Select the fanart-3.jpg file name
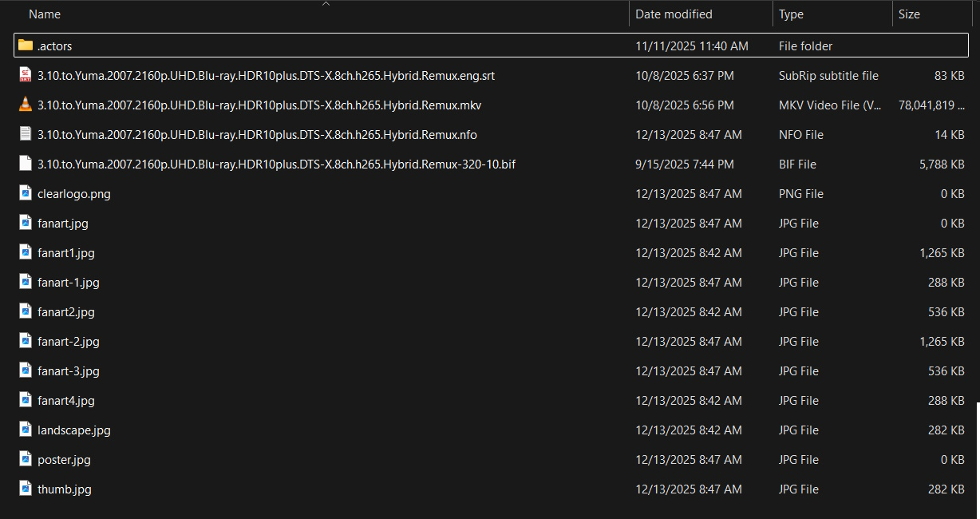The height and width of the screenshot is (519, 980). (69, 371)
